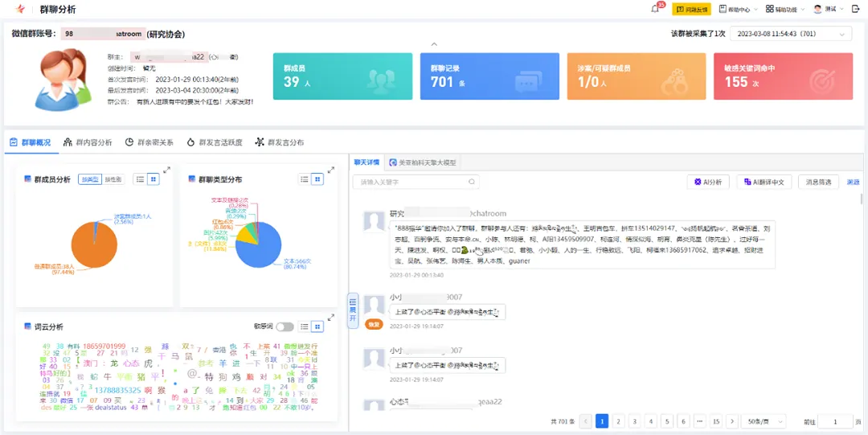Click 18659701999 in the word cloud
The width and height of the screenshot is (868, 435).
(104, 346)
